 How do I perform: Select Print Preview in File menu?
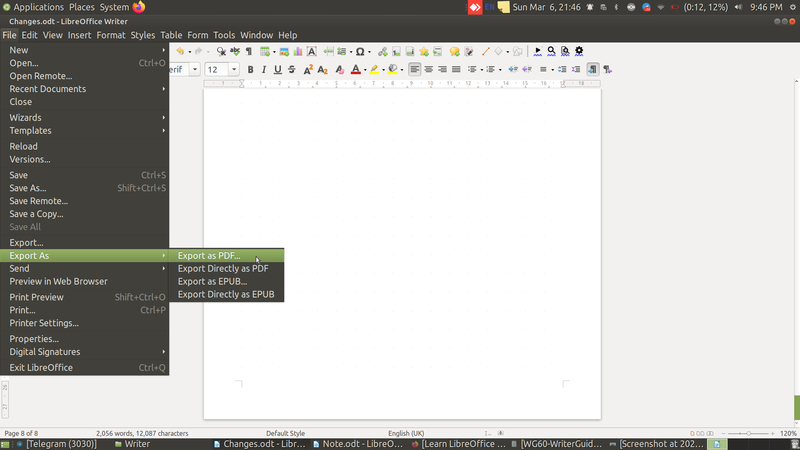85,297
